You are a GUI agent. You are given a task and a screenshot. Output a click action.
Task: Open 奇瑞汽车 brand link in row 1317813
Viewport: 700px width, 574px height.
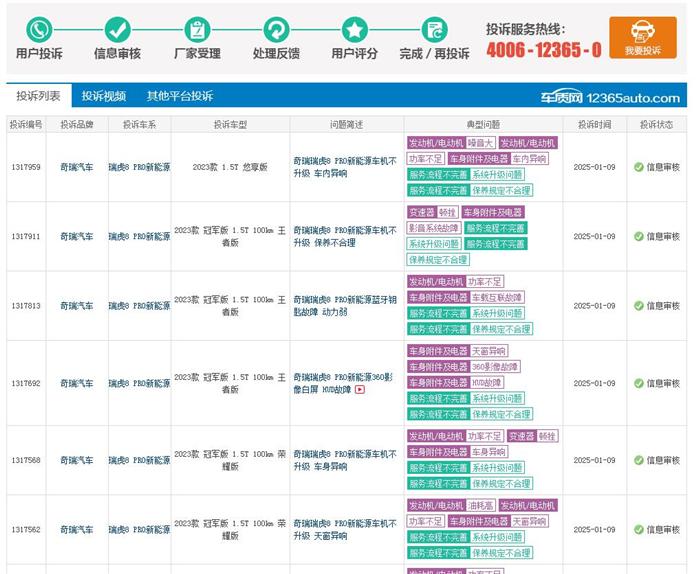point(77,306)
